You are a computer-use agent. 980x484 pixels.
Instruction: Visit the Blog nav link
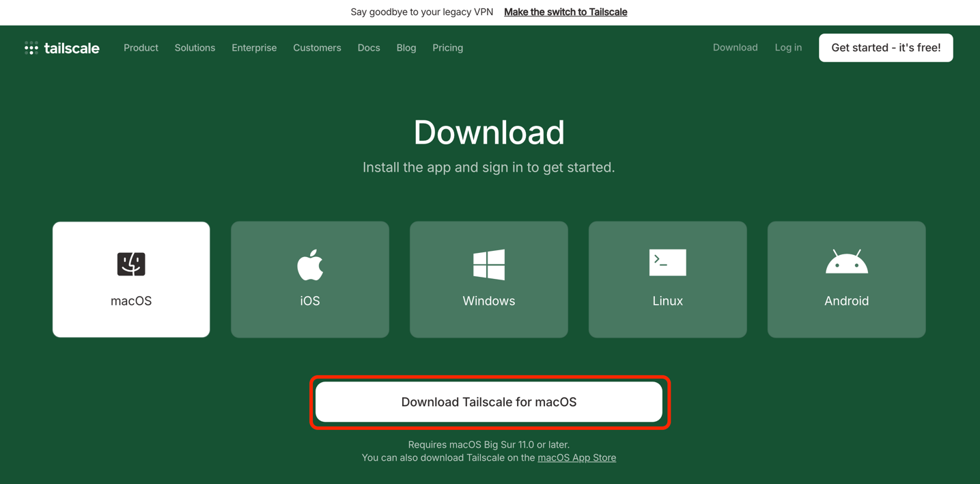click(406, 48)
